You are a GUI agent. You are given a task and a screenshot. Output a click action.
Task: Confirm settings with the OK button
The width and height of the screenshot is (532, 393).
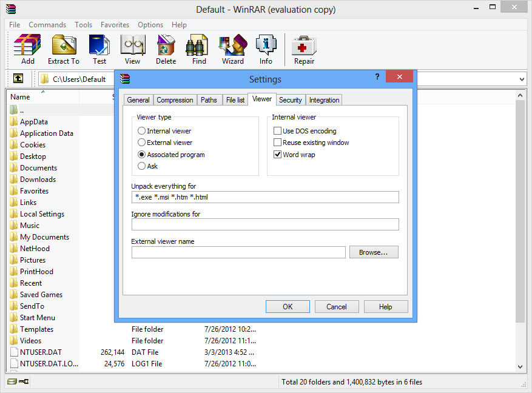288,306
